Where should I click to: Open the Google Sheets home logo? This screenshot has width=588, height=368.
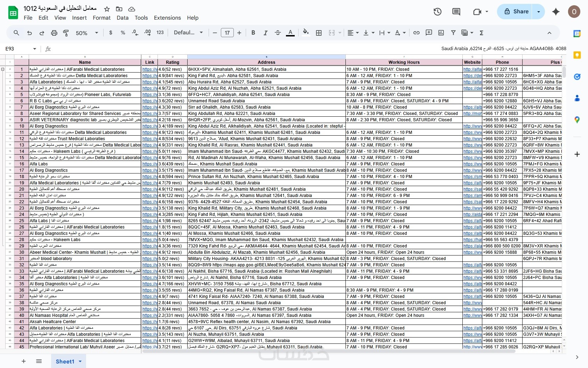[13, 13]
